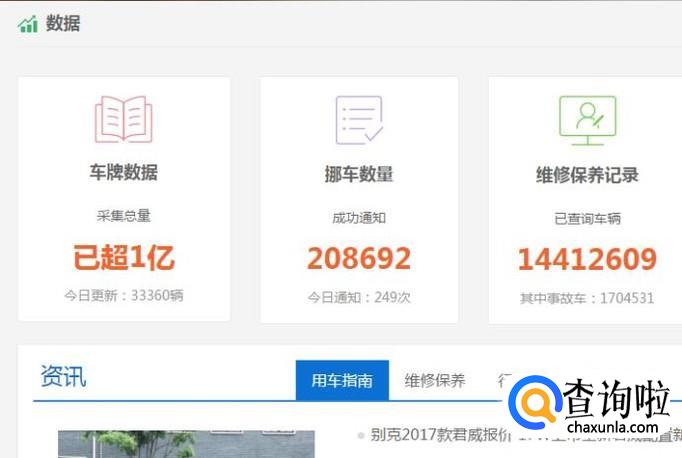Click the 其中事故车：1704531 text
The height and width of the screenshot is (458, 682).
[587, 298]
